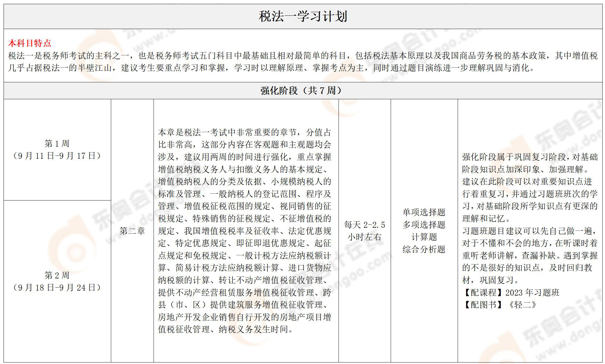Screen dimensions: 605x364
Task: Click the 【配图书】《轻二》 line
Action: click(x=499, y=305)
